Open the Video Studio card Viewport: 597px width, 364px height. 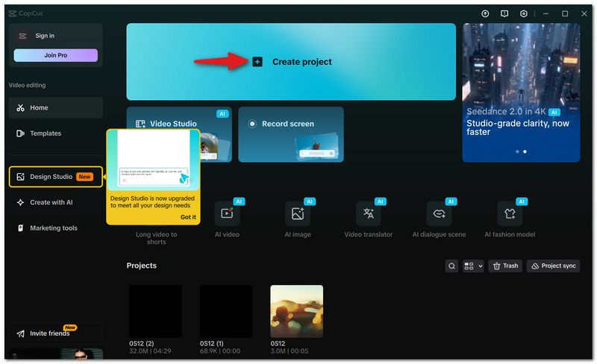pyautogui.click(x=179, y=134)
